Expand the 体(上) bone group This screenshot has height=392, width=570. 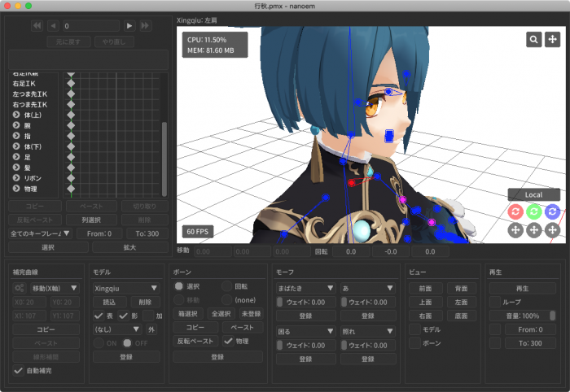pyautogui.click(x=16, y=115)
